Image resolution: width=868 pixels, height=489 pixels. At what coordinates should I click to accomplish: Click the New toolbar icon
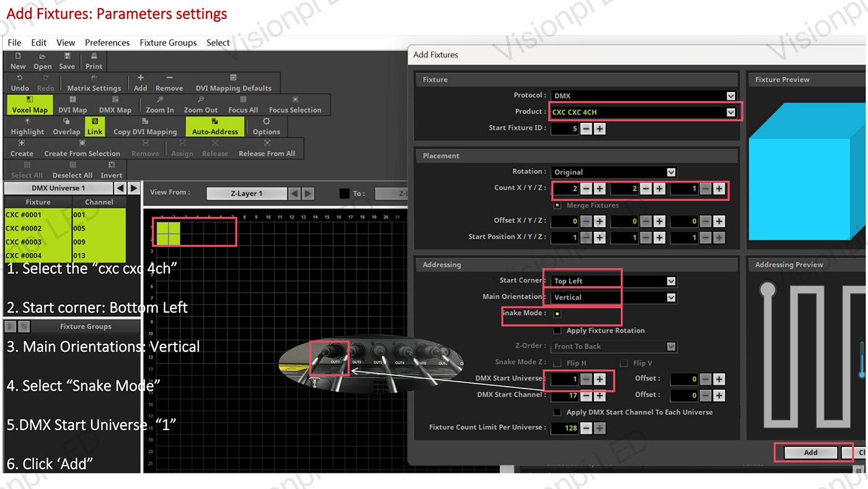pos(18,61)
